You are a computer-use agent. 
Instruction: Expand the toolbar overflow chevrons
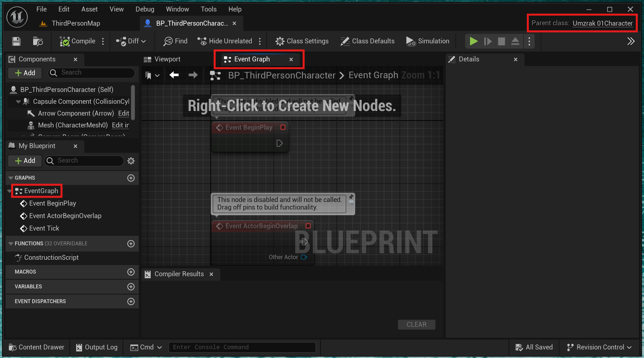(631, 41)
